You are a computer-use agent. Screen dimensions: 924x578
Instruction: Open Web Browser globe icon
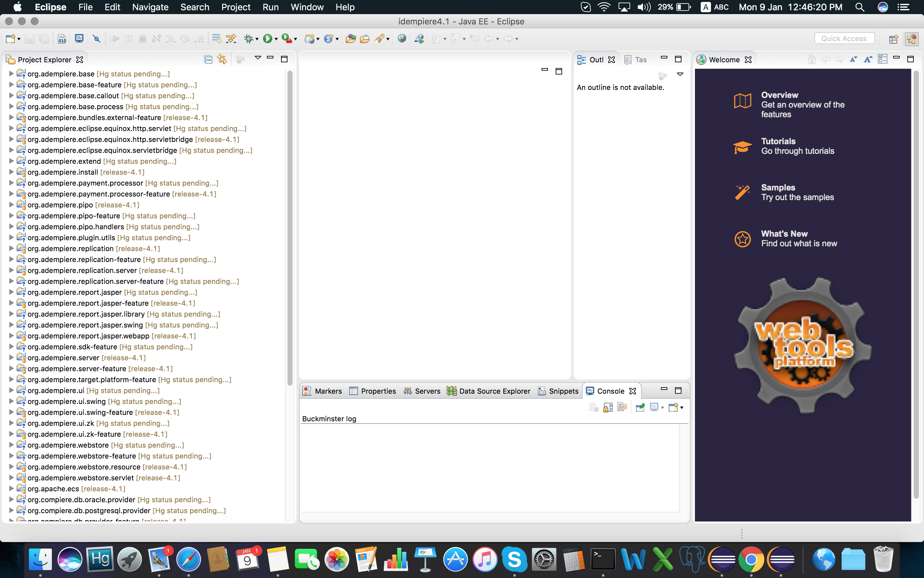click(x=402, y=39)
